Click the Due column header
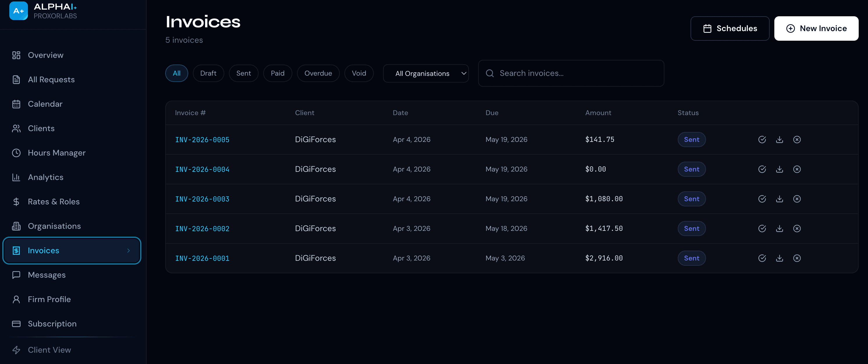 [x=492, y=113]
